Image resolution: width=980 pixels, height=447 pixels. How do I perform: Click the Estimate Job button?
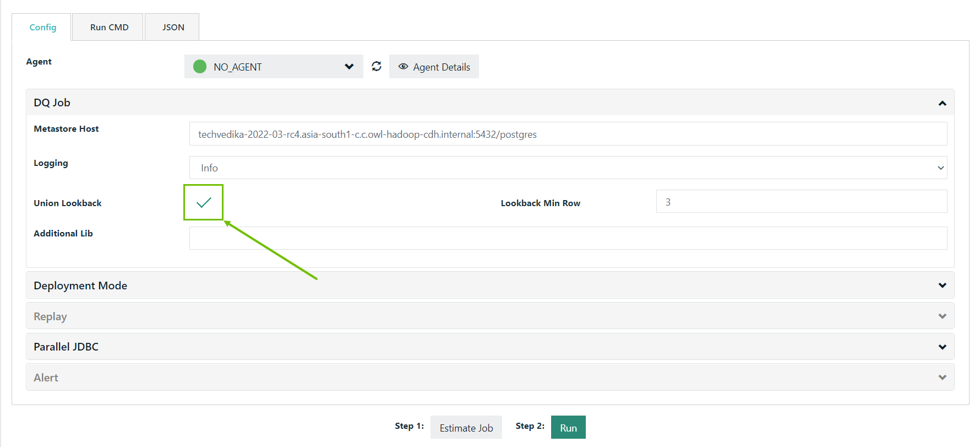click(x=466, y=428)
